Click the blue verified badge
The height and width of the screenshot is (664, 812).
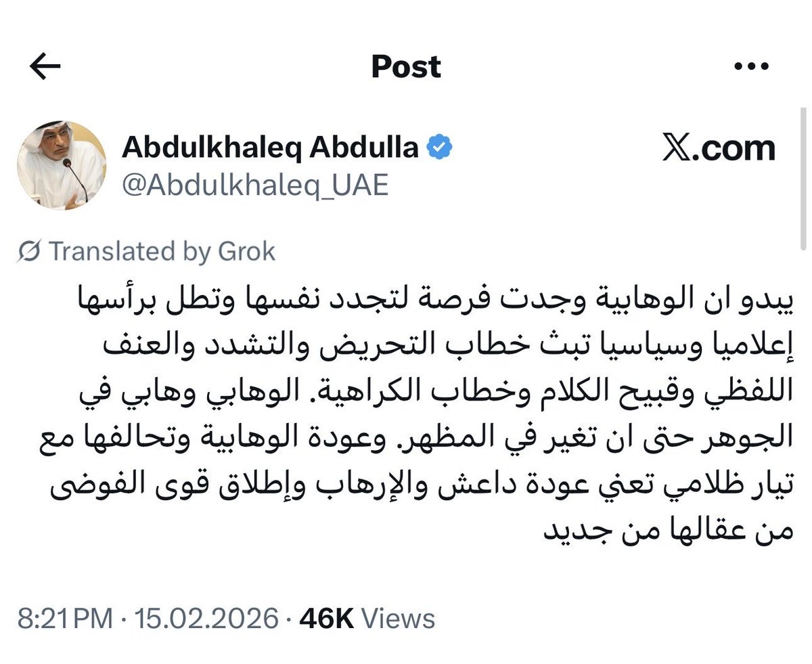(x=440, y=147)
